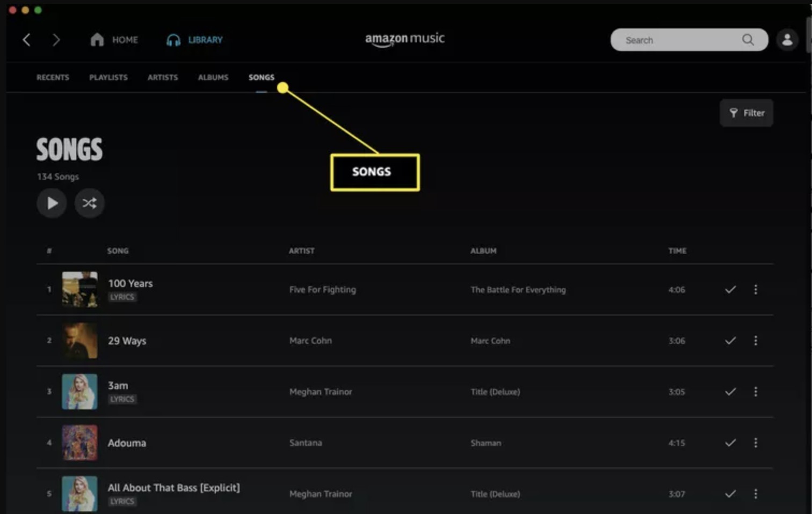Toggle in-library checkmark for Adouma
Image resolution: width=812 pixels, height=514 pixels.
pyautogui.click(x=730, y=443)
